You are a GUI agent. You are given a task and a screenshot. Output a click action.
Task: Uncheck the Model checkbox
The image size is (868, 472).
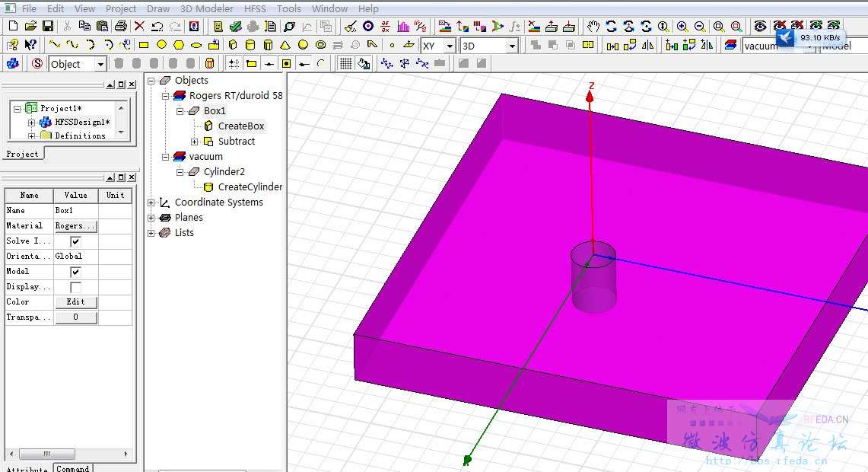(x=75, y=272)
